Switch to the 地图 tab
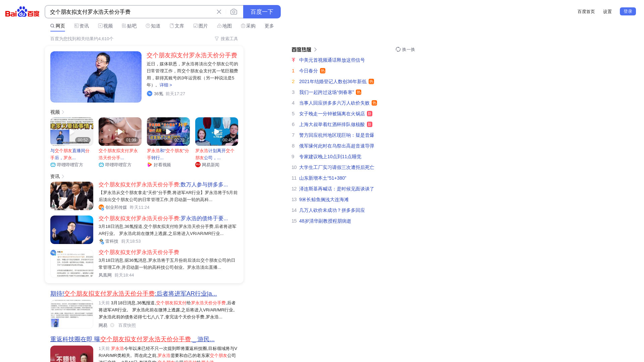Screen dimensions: 644x362 tap(224, 26)
